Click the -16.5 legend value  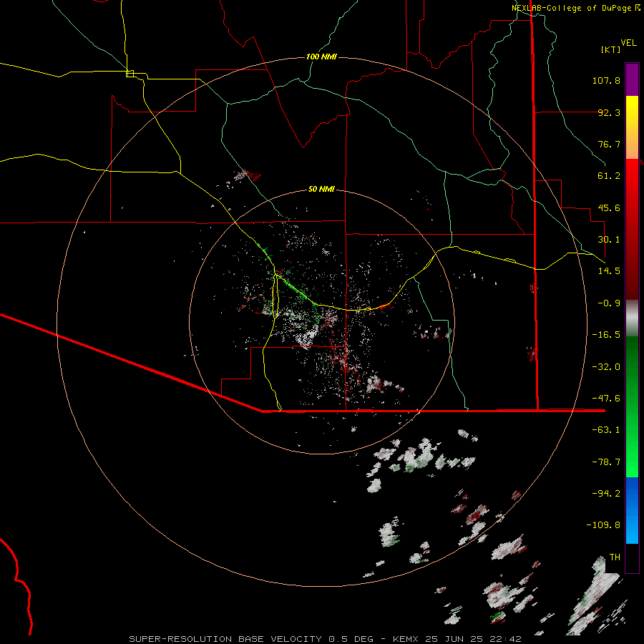606,335
